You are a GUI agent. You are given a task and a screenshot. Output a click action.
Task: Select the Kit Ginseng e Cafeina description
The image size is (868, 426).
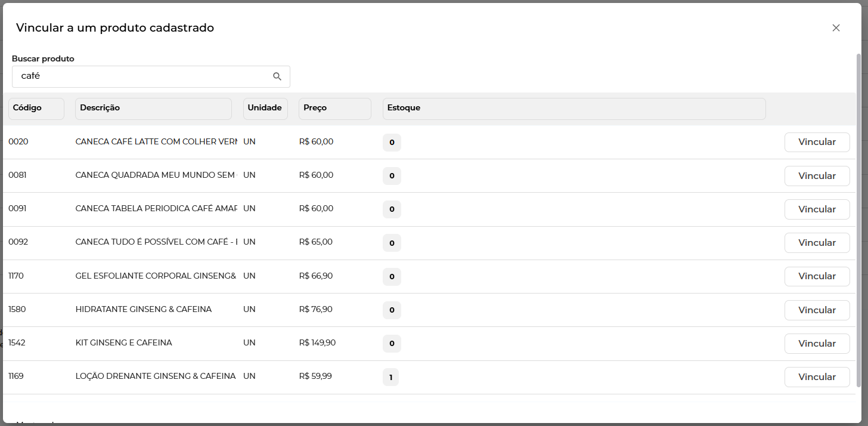coord(123,343)
